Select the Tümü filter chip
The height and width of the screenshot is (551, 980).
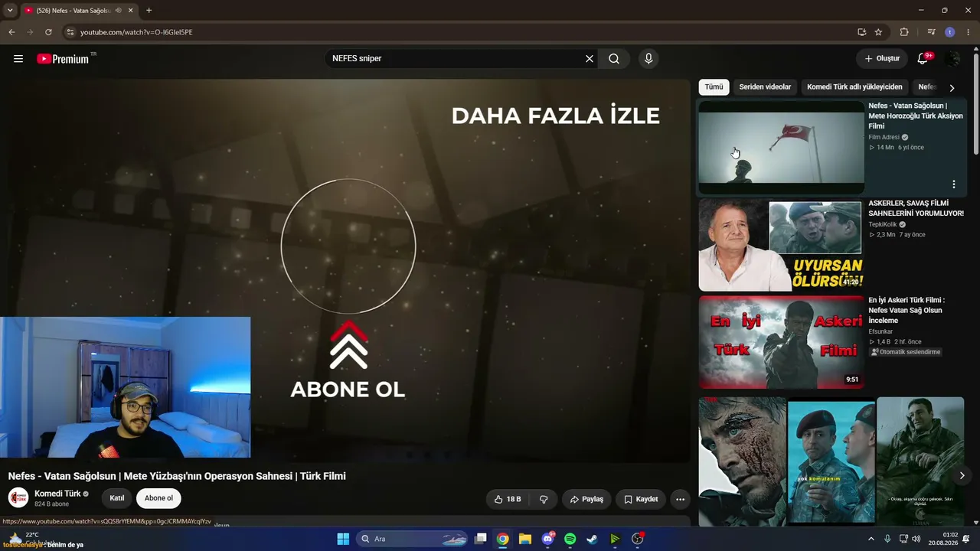714,87
